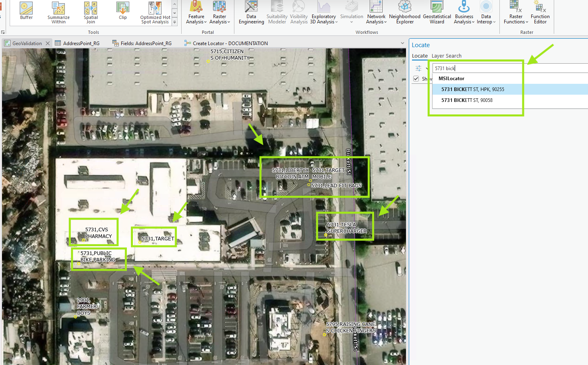Click the 5731,LEAD FIT BAGS point
Viewport: 588px width, 365px height.
click(309, 185)
